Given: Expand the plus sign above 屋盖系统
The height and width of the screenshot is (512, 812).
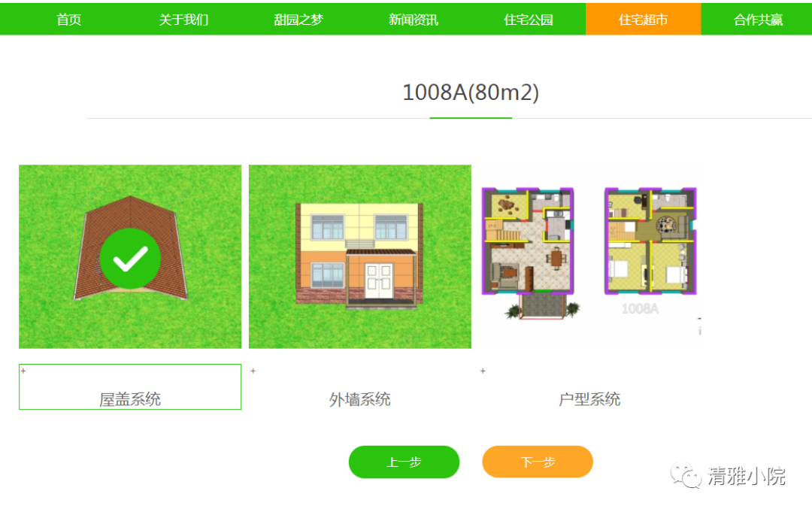Looking at the screenshot, I should click(23, 371).
